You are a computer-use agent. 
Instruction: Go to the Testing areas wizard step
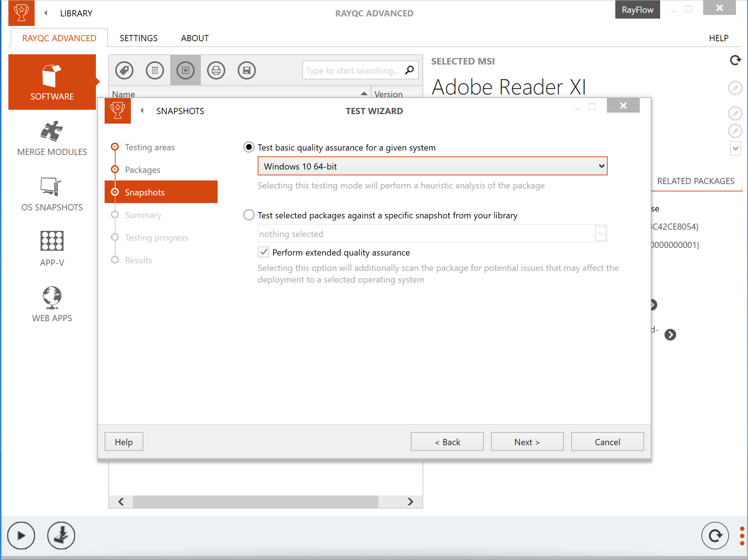point(150,147)
